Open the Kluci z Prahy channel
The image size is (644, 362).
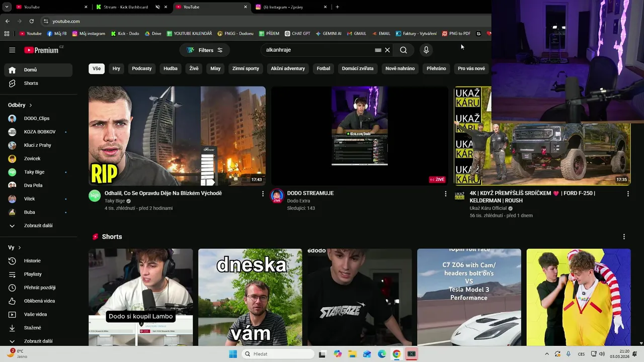pyautogui.click(x=38, y=145)
